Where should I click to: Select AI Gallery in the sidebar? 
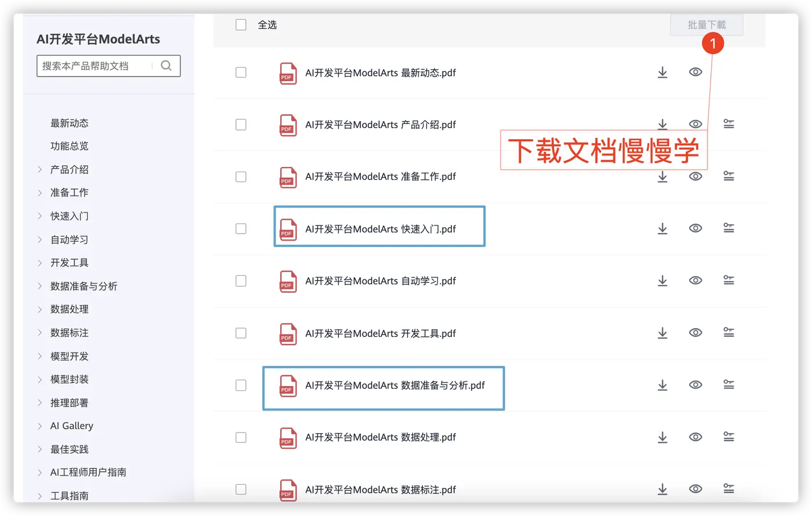(72, 426)
